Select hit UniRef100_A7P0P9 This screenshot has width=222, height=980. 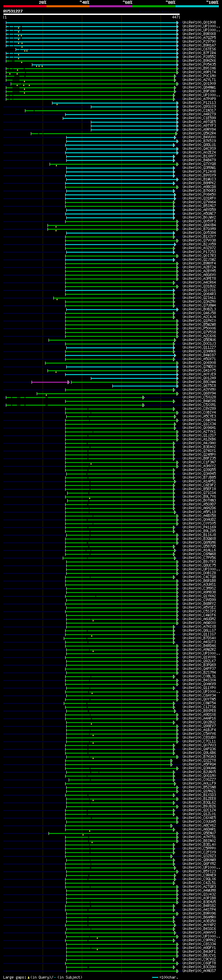tap(199, 99)
